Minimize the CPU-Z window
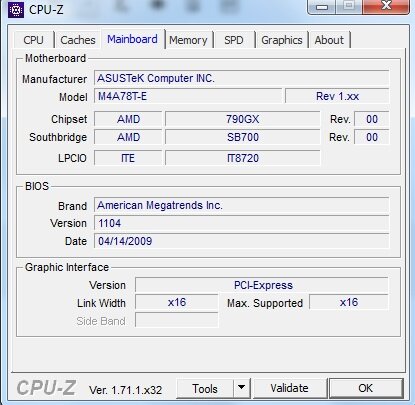Image resolution: width=415 pixels, height=405 pixels. click(x=322, y=7)
